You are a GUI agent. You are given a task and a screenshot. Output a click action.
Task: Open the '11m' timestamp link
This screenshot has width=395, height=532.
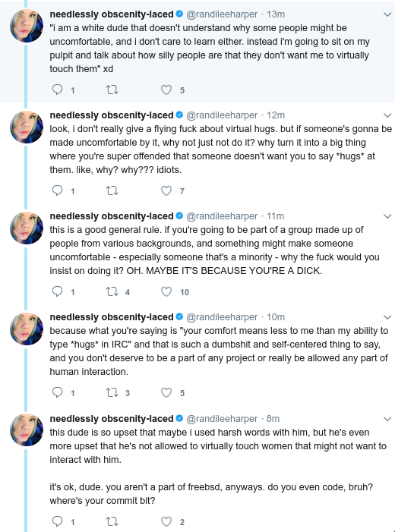[276, 216]
